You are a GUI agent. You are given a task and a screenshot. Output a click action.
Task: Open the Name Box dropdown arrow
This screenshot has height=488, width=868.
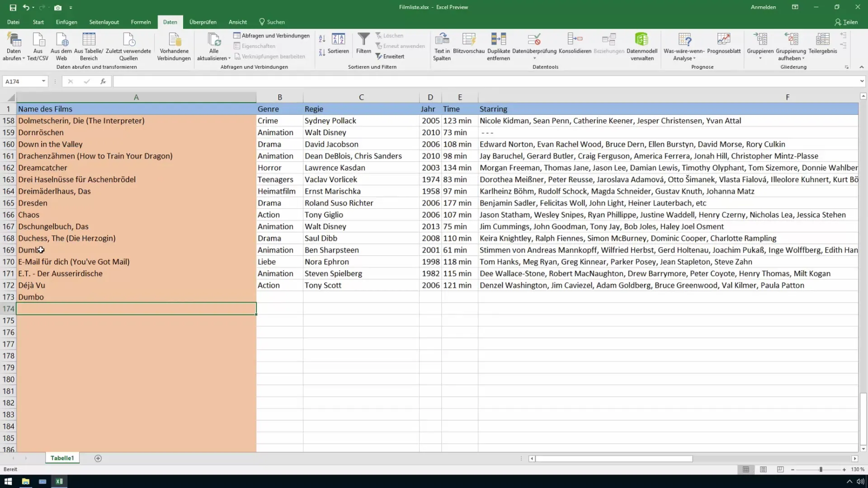pyautogui.click(x=43, y=81)
